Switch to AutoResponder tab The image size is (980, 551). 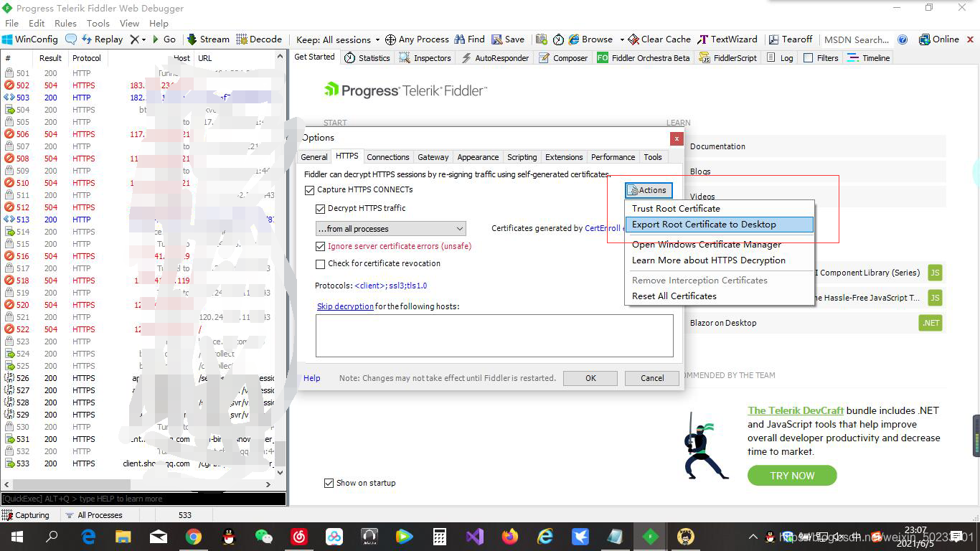click(494, 58)
